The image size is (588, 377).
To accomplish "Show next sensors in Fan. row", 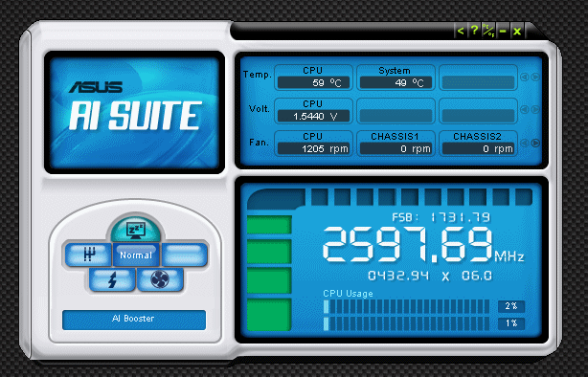I will [x=535, y=143].
